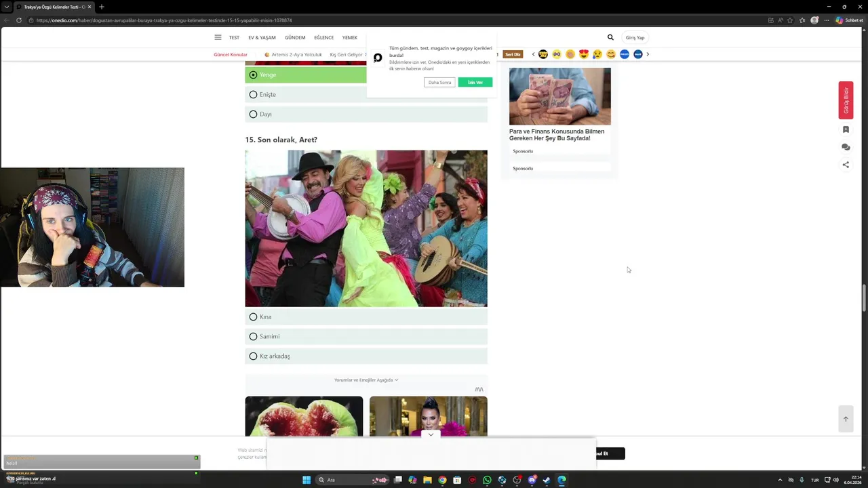Image resolution: width=868 pixels, height=488 pixels.
Task: Select the crying emoji reaction
Action: coord(597,54)
